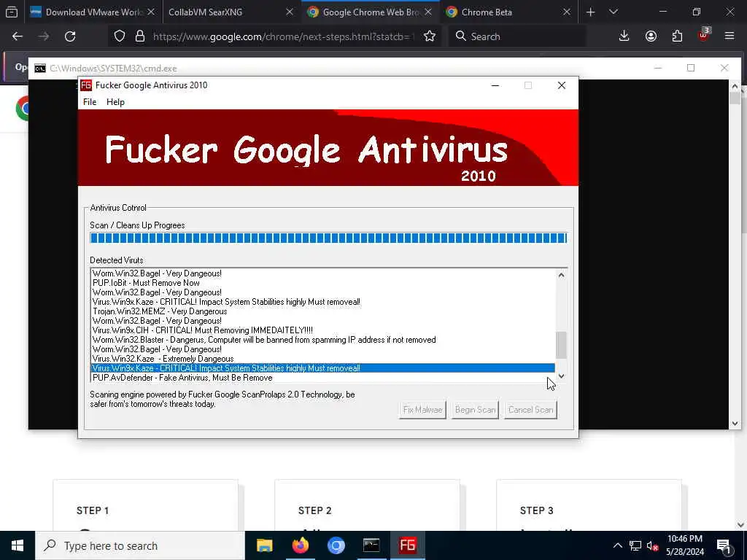Expand the list all tabs dropdown
The image size is (747, 560).
[614, 12]
